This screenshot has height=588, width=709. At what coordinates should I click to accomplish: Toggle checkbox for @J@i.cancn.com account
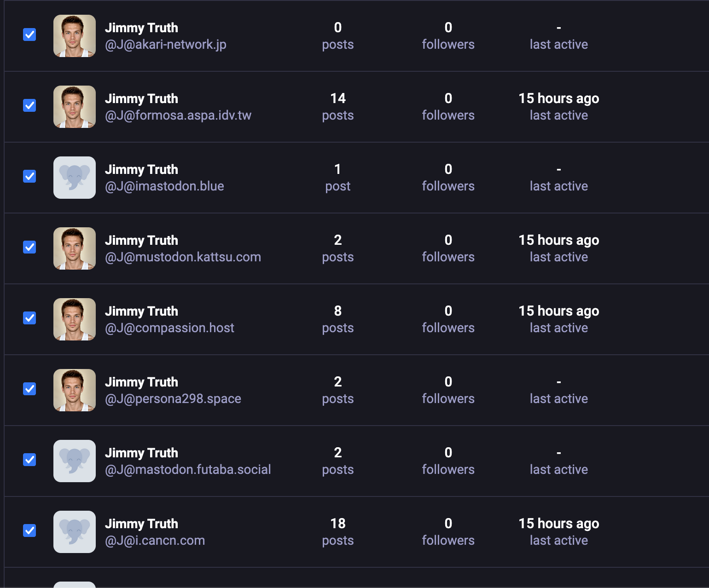click(29, 530)
